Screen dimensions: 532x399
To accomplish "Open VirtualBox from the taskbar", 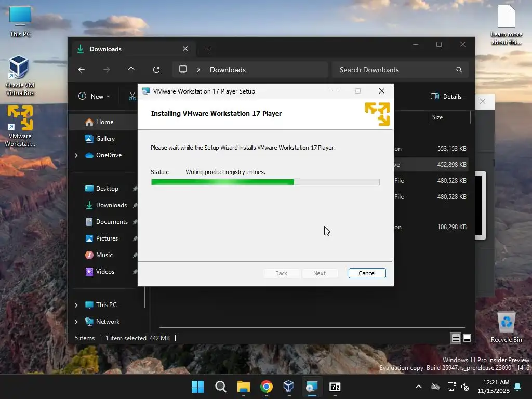I will pyautogui.click(x=289, y=387).
